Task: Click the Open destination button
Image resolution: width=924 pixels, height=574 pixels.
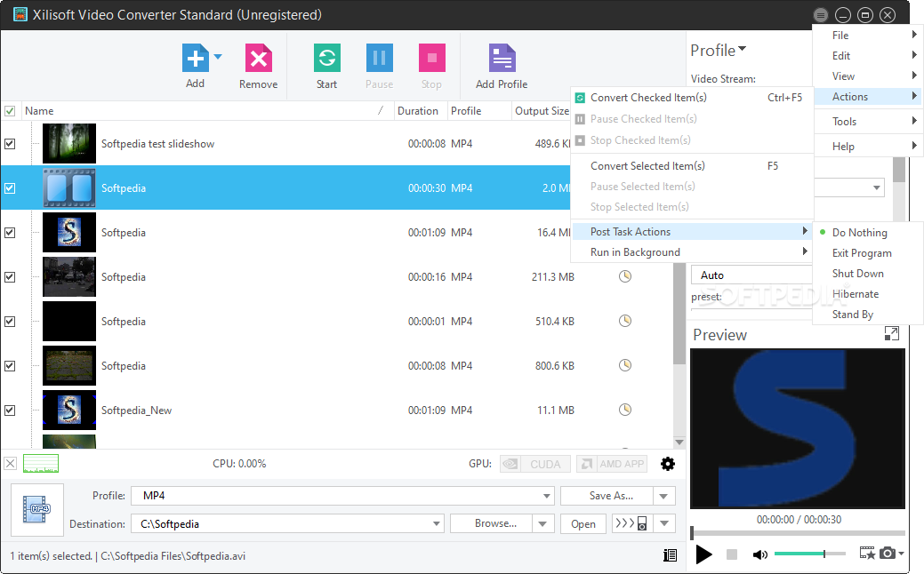Action: click(x=583, y=523)
